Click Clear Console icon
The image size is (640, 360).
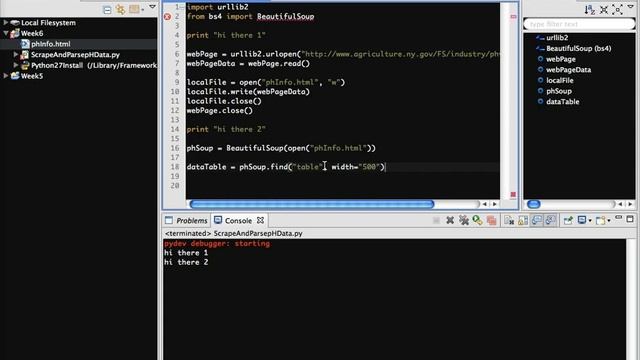click(x=509, y=220)
